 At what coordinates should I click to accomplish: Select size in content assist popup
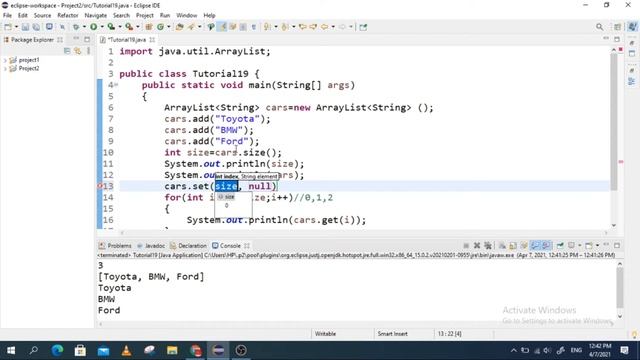pos(227,197)
